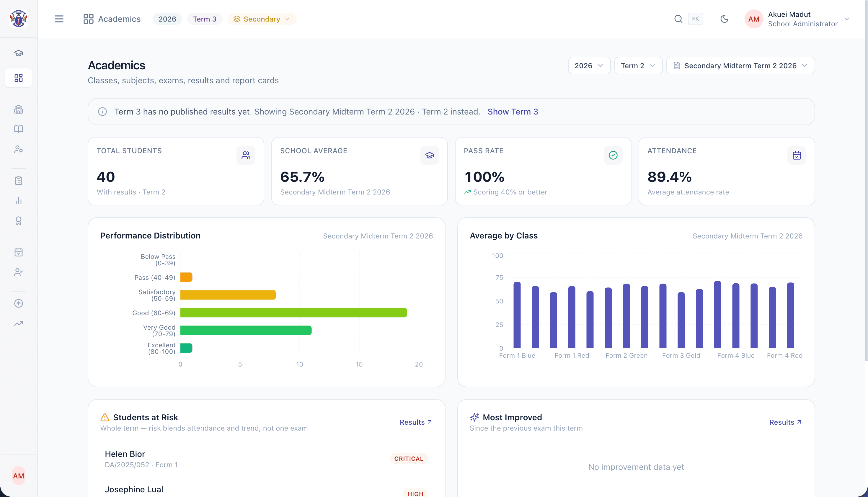This screenshot has width=868, height=497.
Task: Click the 2026 badge in top bar
Action: 167,19
